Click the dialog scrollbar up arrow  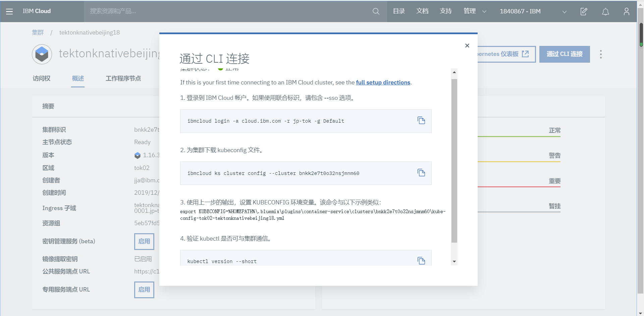tap(454, 72)
